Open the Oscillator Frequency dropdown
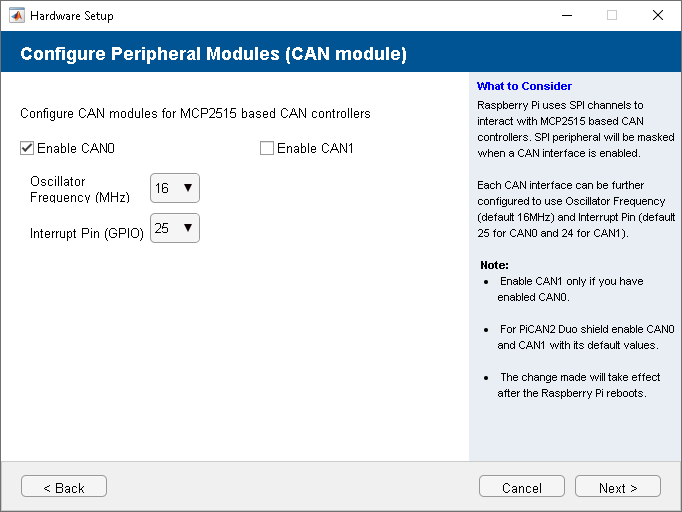 pos(175,188)
